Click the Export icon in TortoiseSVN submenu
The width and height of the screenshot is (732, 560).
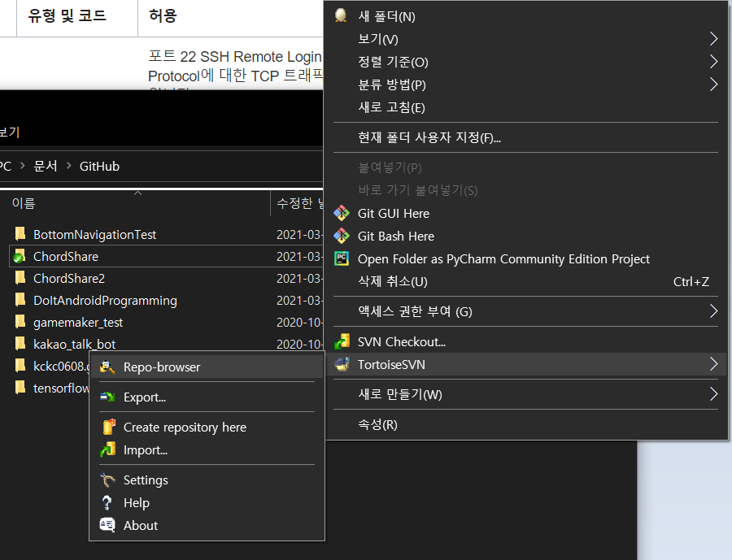click(107, 397)
